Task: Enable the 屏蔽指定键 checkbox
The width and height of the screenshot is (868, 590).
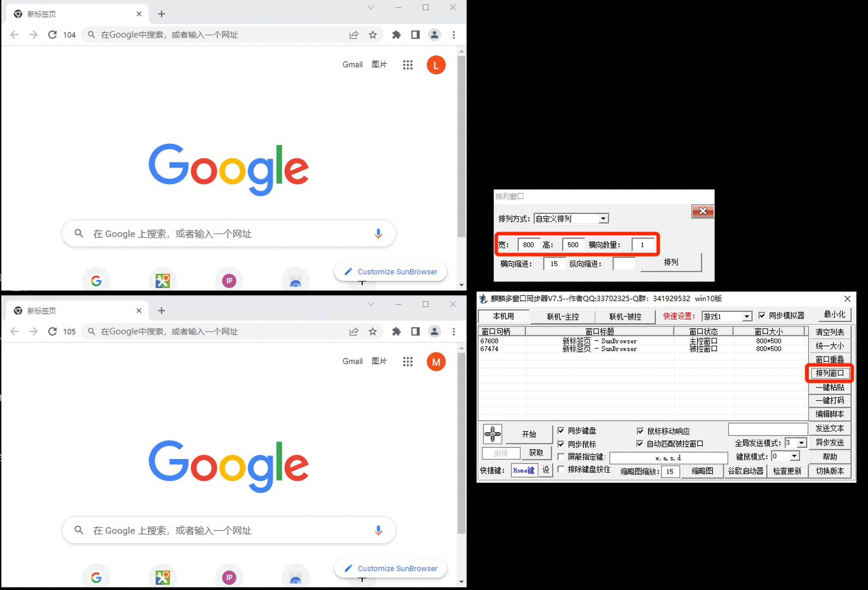Action: [x=561, y=457]
